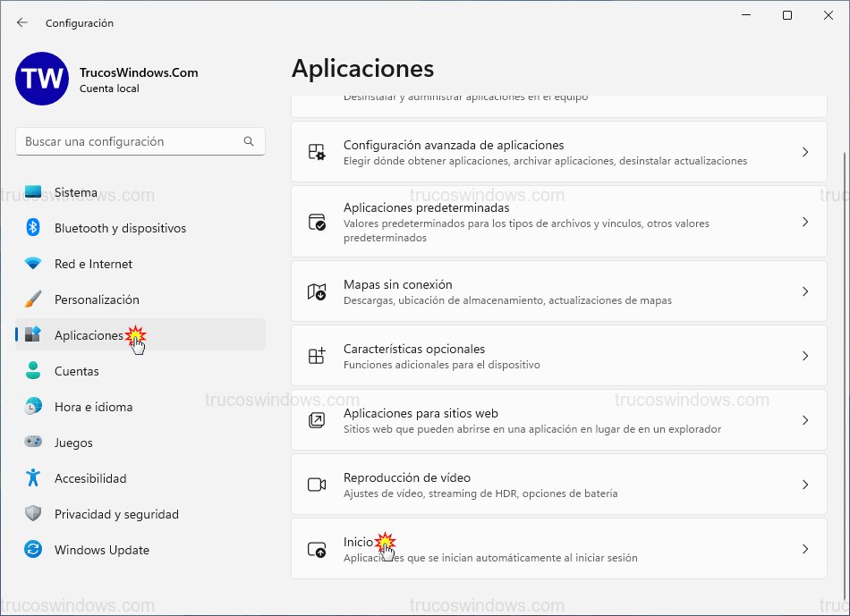
Task: Click the Reproducción de vídeo camera icon
Action: tap(317, 484)
